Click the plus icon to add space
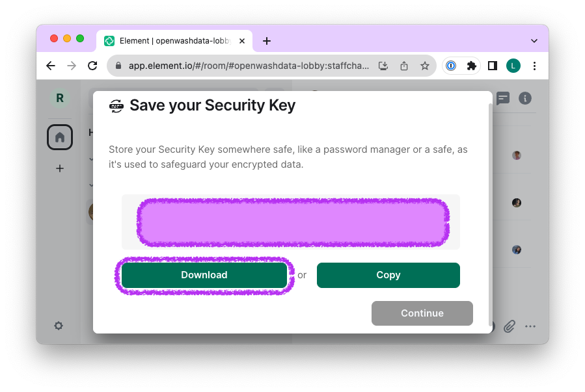This screenshot has height=392, width=585. point(59,168)
